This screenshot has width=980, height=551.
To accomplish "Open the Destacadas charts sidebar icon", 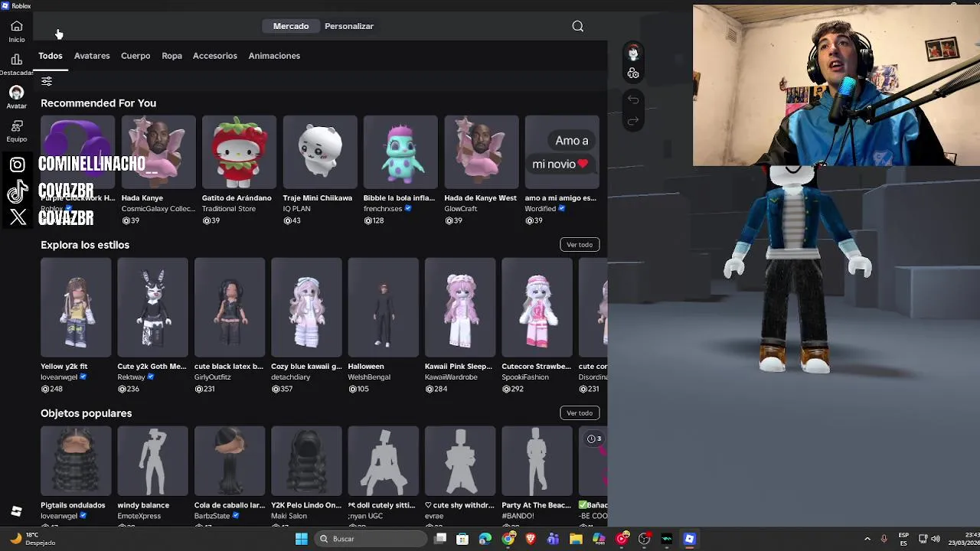I will (x=16, y=64).
